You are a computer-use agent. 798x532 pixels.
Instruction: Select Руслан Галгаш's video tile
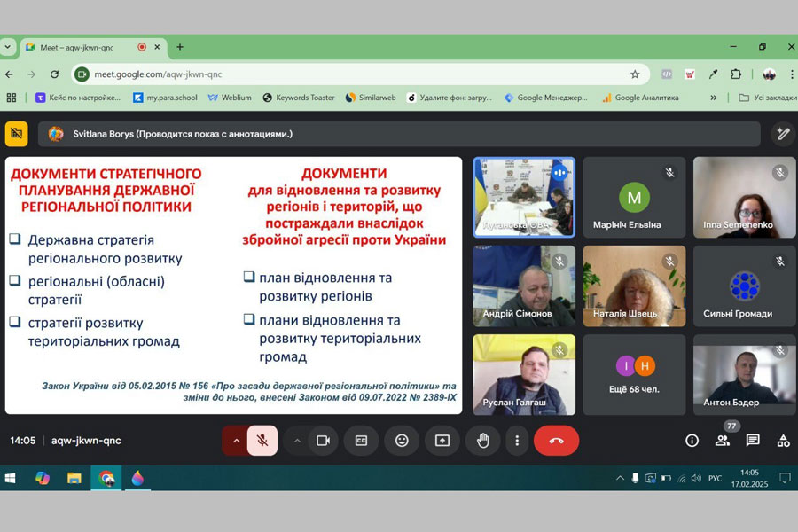click(524, 375)
